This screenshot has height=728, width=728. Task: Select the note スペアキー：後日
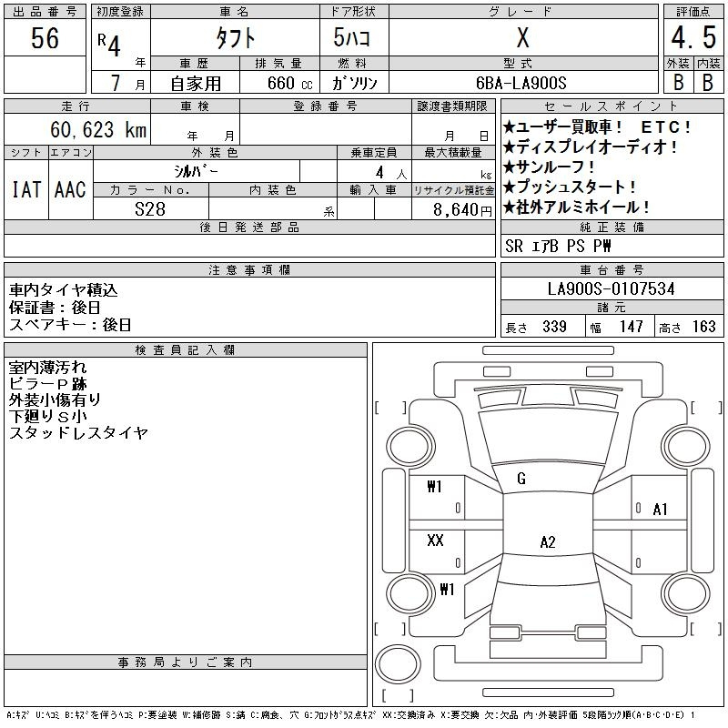point(70,325)
